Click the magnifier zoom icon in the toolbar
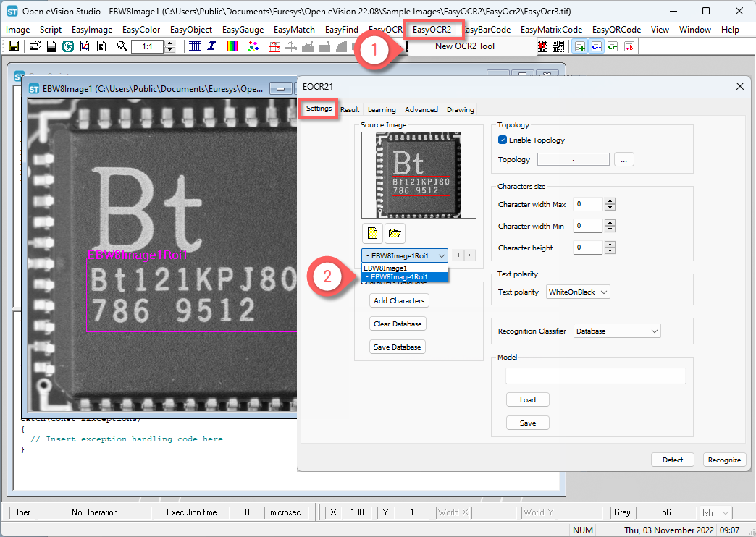 pos(122,46)
